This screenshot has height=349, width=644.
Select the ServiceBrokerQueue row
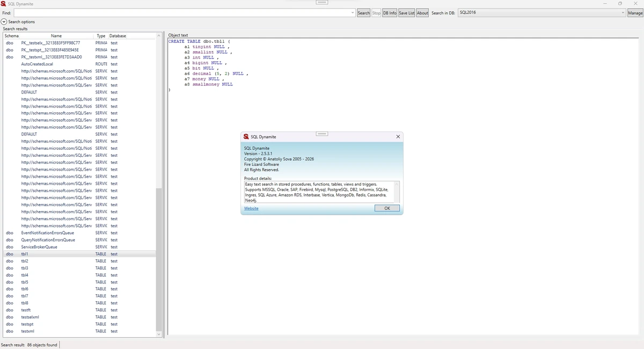pos(79,247)
